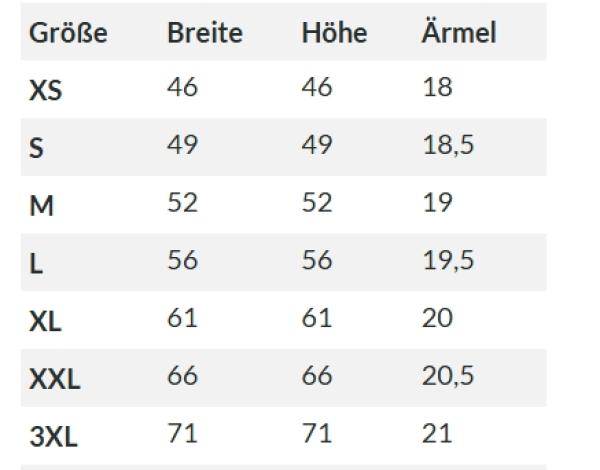
Task: Select the S size row label
Action: point(37,149)
